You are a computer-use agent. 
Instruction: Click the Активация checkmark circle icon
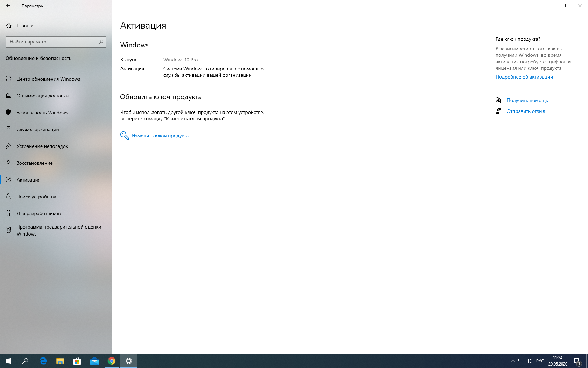tap(8, 180)
